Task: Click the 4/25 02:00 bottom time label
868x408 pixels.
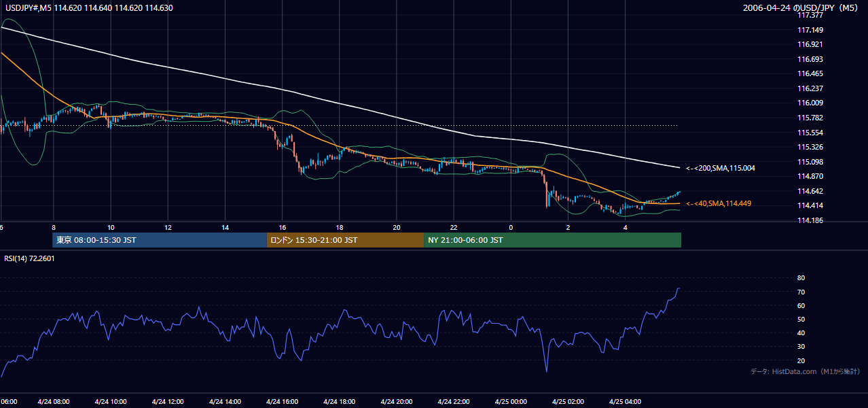Action: click(x=569, y=401)
